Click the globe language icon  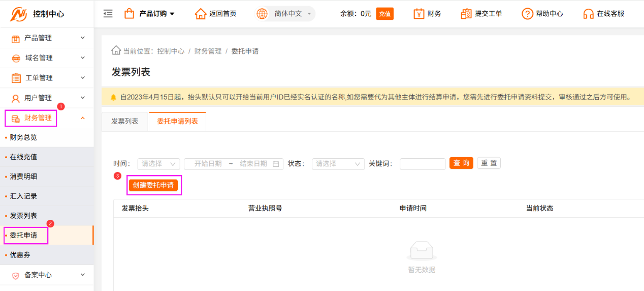click(262, 14)
